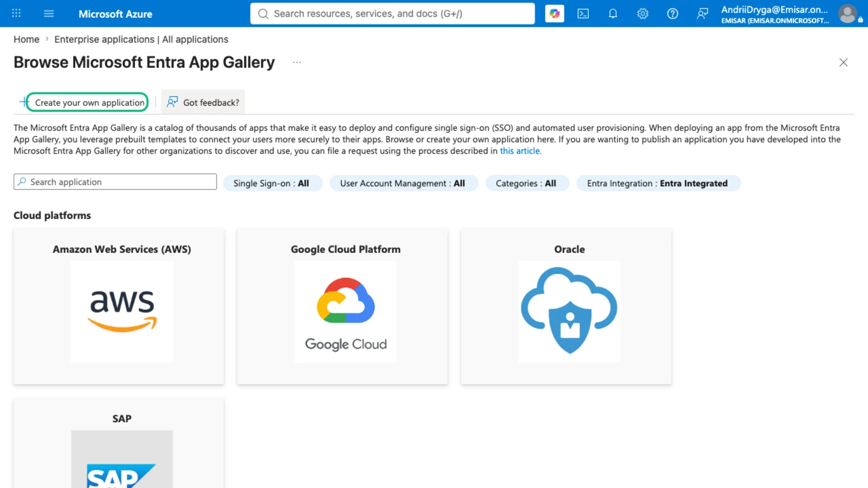
Task: Go to the Home breadcrumb
Action: click(26, 39)
